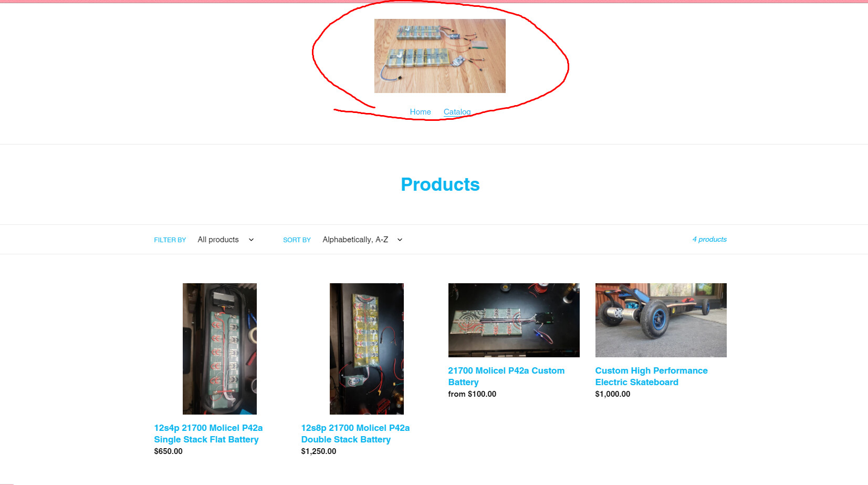Click the $650.00 price under Single Stack battery
868x485 pixels.
[x=168, y=451]
